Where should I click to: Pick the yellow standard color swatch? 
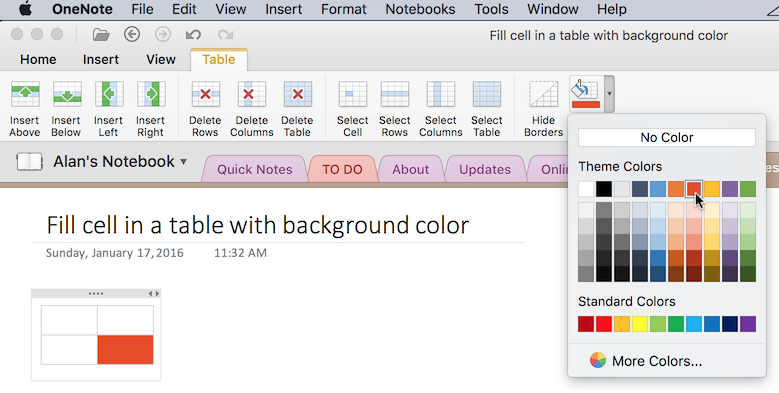point(640,324)
